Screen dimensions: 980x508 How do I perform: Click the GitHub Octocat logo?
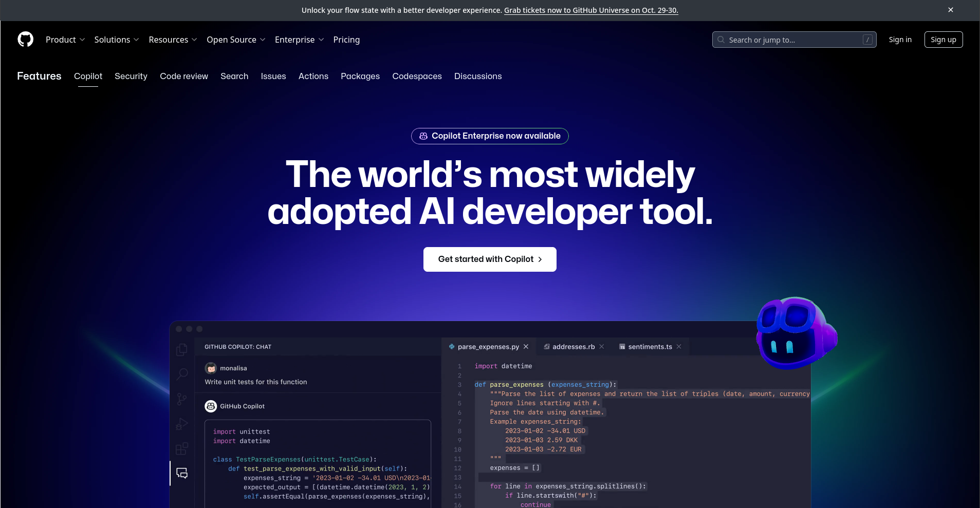[x=25, y=40]
